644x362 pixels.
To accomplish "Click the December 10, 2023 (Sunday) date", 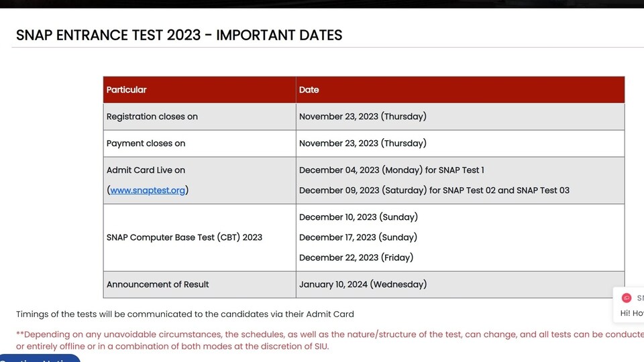I will [x=358, y=217].
